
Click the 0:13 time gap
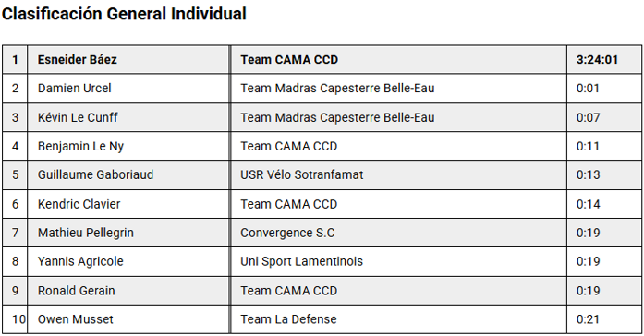pyautogui.click(x=588, y=174)
